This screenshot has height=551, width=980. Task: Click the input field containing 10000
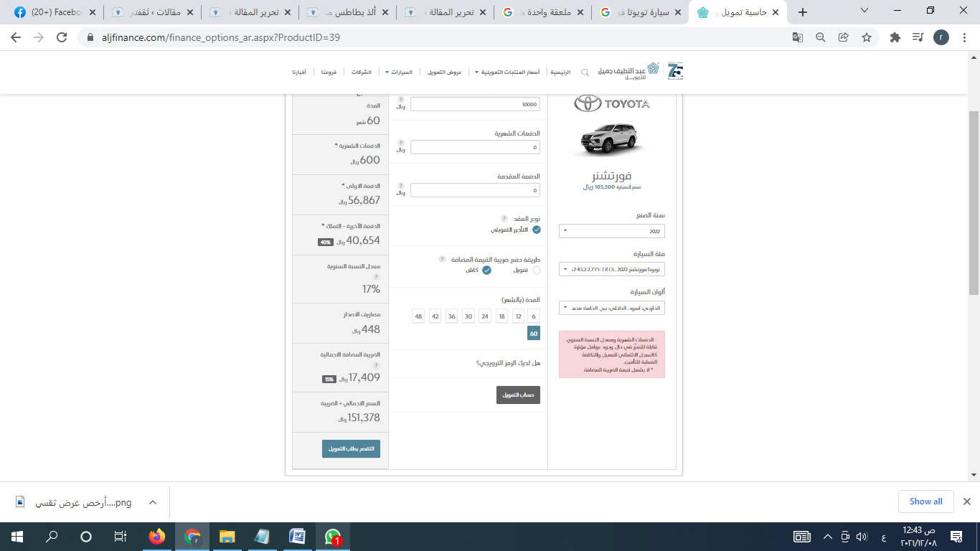pyautogui.click(x=475, y=104)
